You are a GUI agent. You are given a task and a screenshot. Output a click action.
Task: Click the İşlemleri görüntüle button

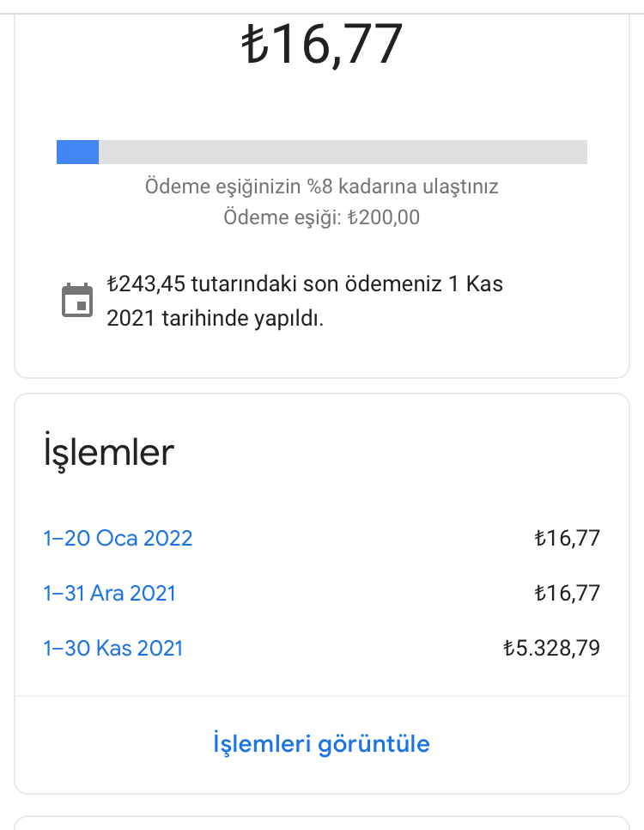click(x=322, y=744)
